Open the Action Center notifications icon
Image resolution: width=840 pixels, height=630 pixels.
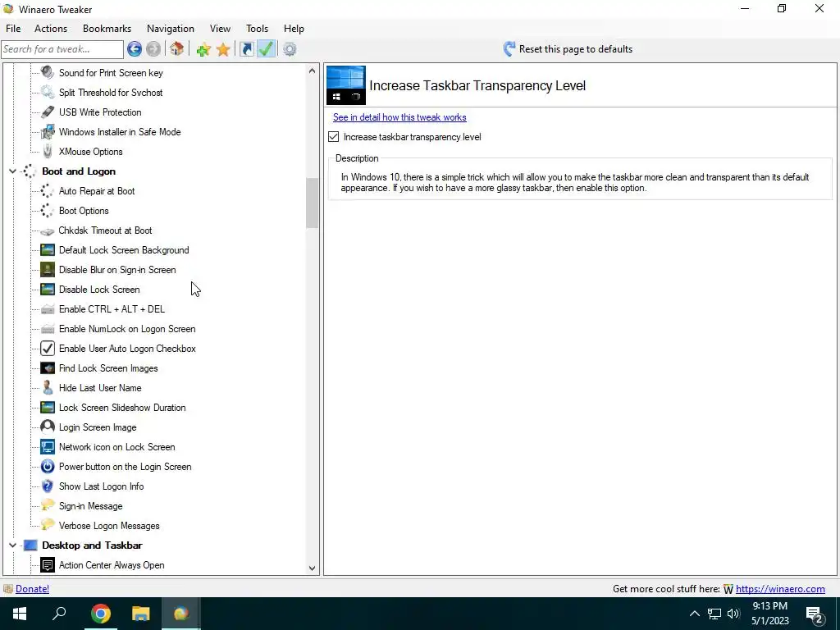[x=815, y=614]
